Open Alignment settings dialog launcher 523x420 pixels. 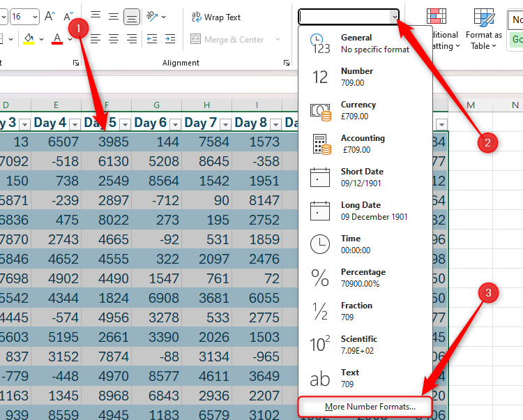(287, 63)
